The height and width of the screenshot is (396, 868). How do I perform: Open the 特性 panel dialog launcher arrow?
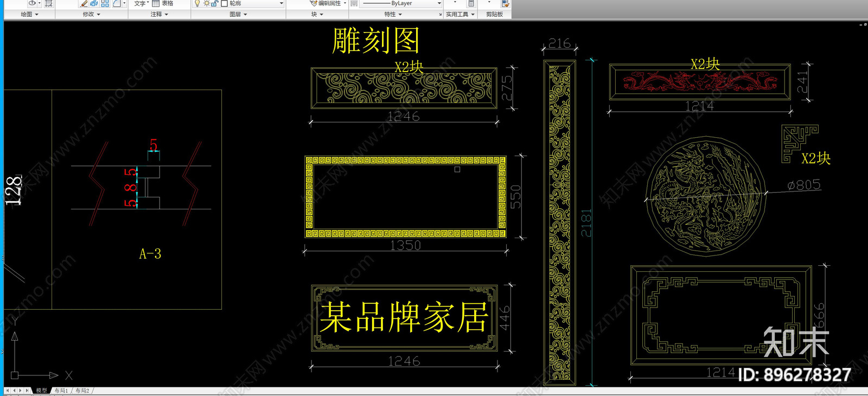pyautogui.click(x=441, y=15)
